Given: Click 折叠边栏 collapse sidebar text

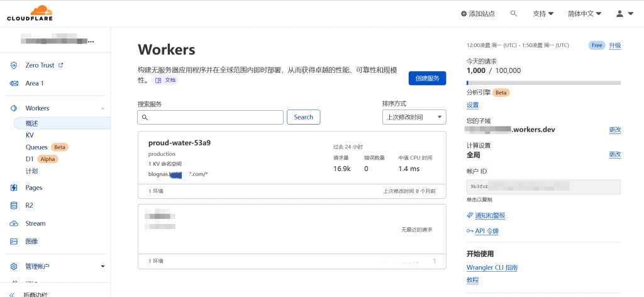Looking at the screenshot, I should 35,294.
